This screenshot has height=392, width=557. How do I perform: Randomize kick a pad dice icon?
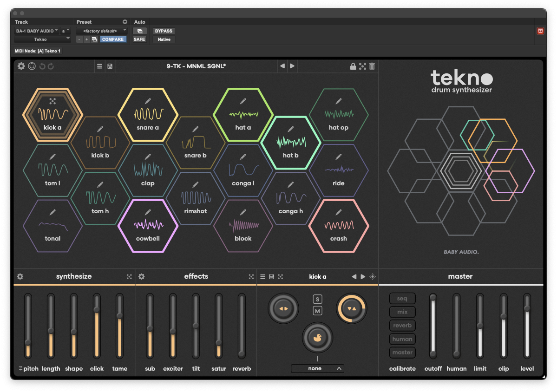click(x=52, y=101)
